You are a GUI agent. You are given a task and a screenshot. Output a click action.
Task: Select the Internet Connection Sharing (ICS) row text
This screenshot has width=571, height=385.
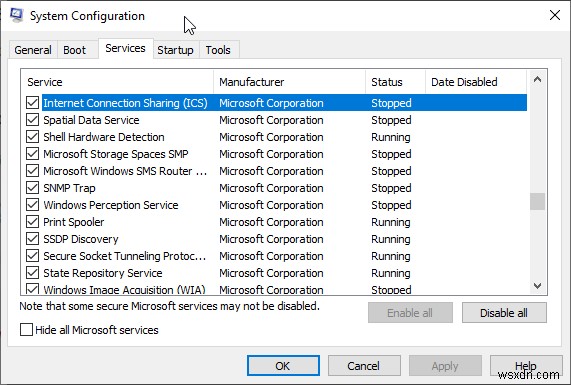tap(125, 103)
